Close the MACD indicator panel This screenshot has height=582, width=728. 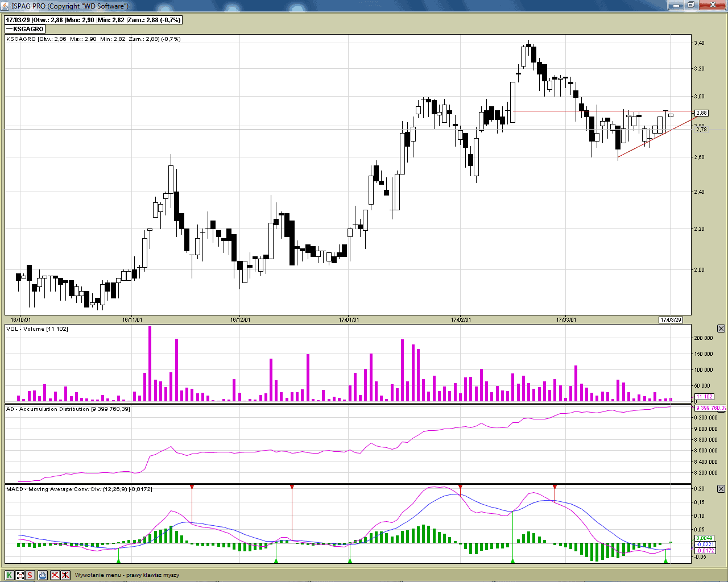pyautogui.click(x=721, y=489)
